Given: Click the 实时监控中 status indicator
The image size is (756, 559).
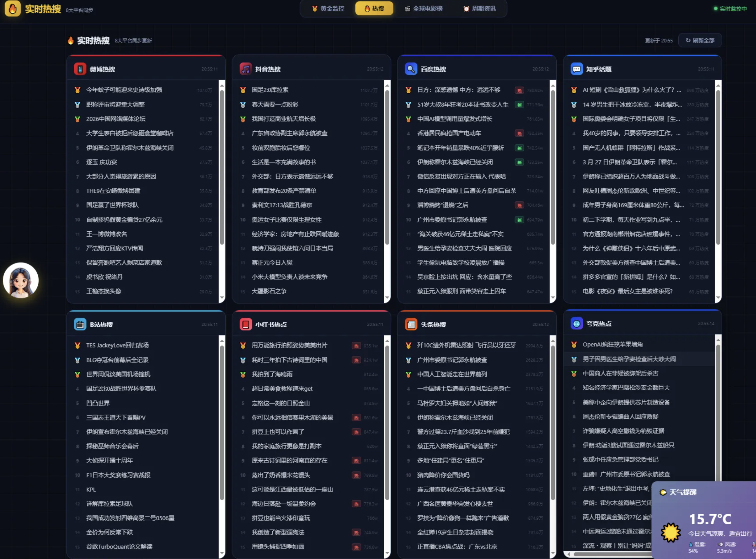Looking at the screenshot, I should (730, 9).
